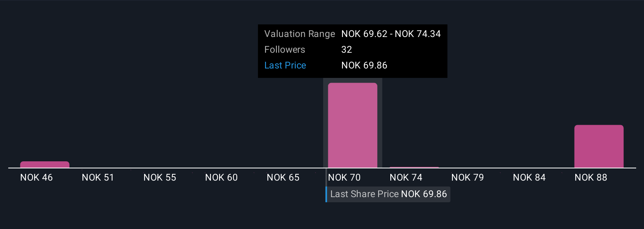
Task: Click the NOK 74 axis label
Action: (x=406, y=177)
